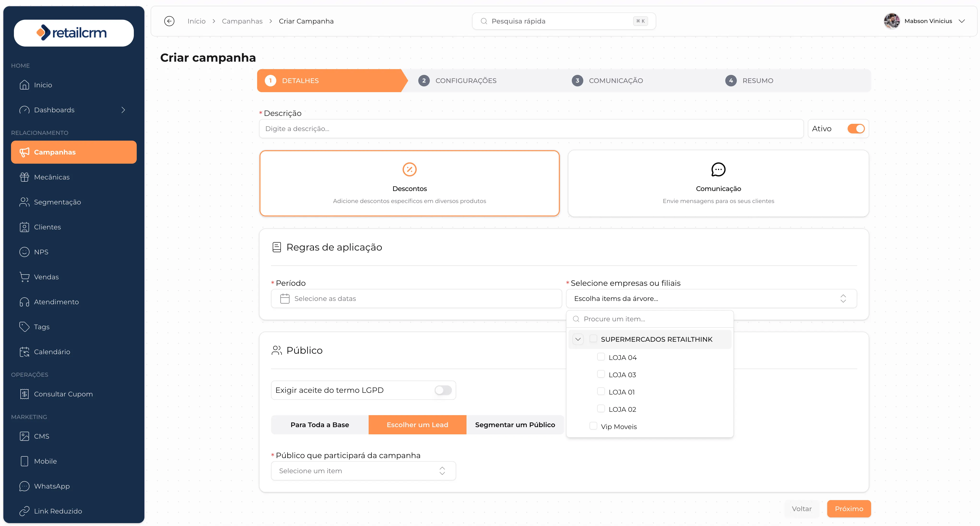Screen dimensions: 980x526
Task: Open Inicio home icon in sidebar
Action: 24,85
